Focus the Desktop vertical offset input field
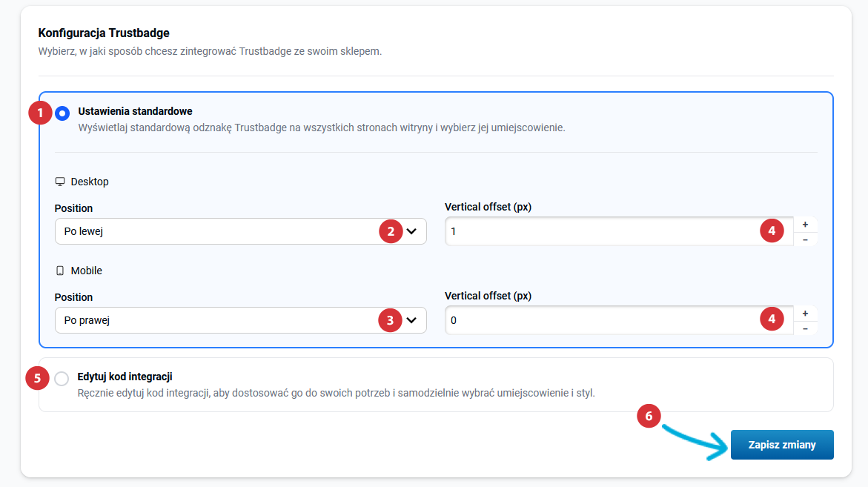The height and width of the screenshot is (487, 868). [x=600, y=231]
